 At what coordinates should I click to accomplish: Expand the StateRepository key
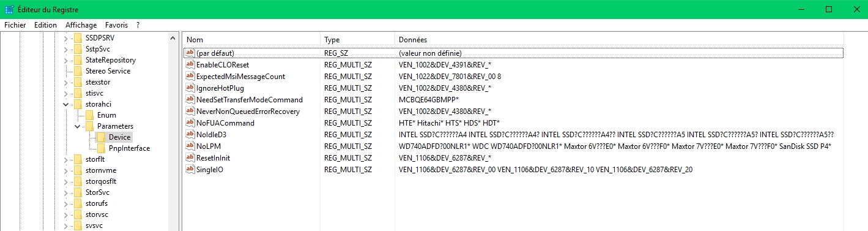65,60
